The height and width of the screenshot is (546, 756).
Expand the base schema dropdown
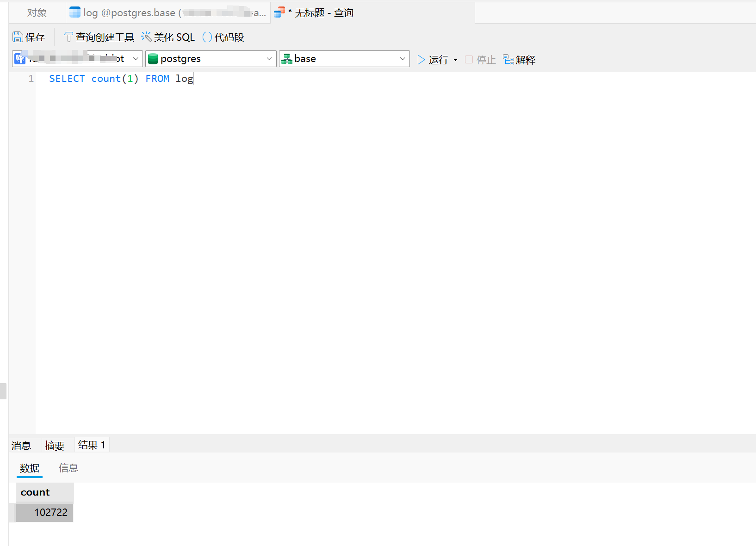pos(403,59)
